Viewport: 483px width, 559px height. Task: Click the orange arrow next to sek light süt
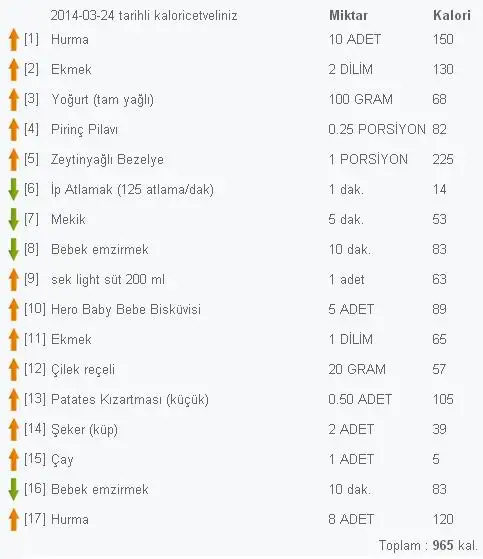click(x=14, y=280)
